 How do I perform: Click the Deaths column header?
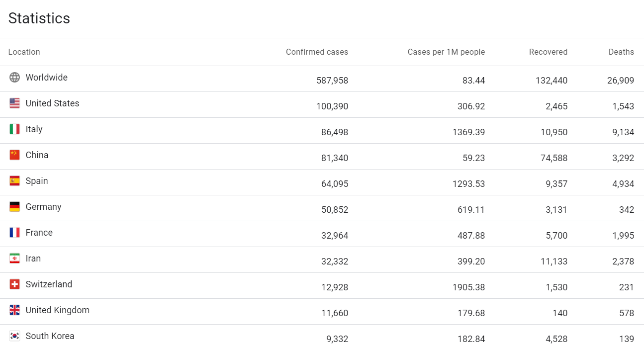(x=621, y=52)
